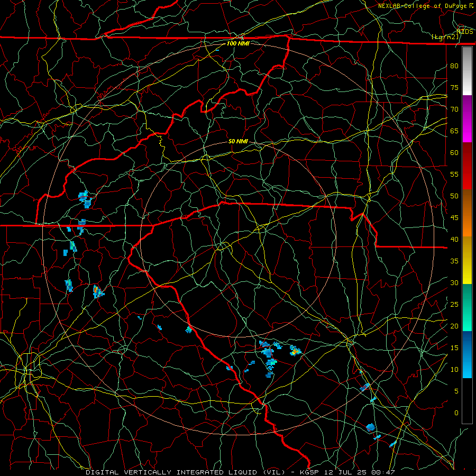Image resolution: width=476 pixels, height=476 pixels.
Task: Pick the orange-brown segment of the color bar
Action: click(467, 213)
